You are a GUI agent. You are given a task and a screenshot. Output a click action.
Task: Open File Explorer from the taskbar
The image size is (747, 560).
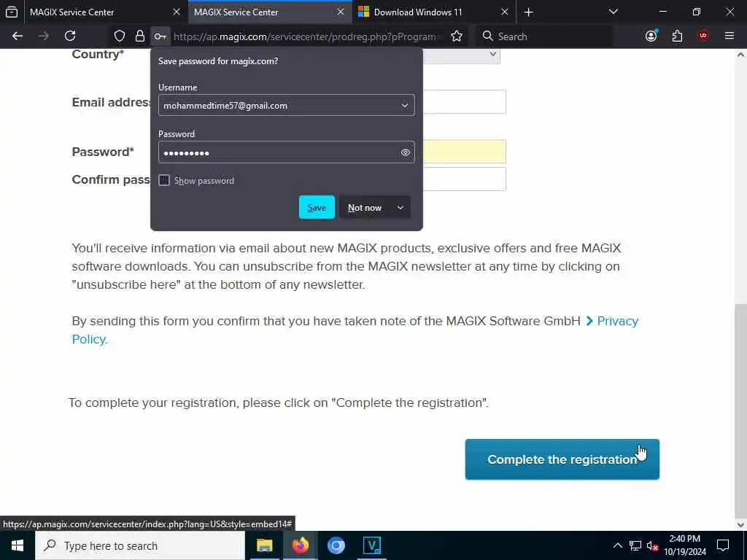pos(264,545)
